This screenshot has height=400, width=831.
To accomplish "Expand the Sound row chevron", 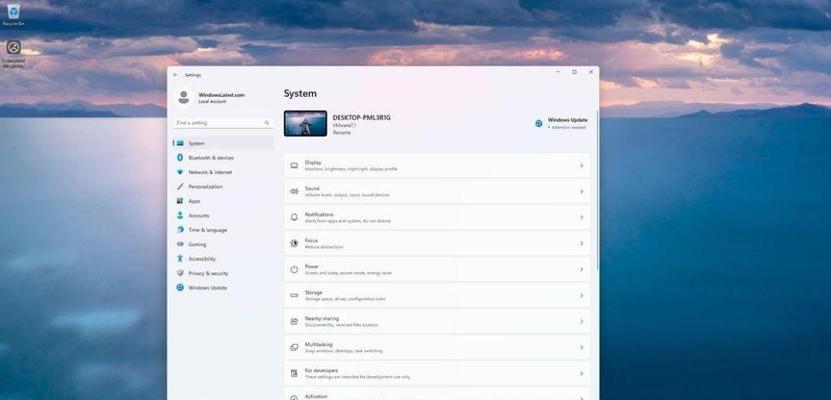I will (581, 191).
